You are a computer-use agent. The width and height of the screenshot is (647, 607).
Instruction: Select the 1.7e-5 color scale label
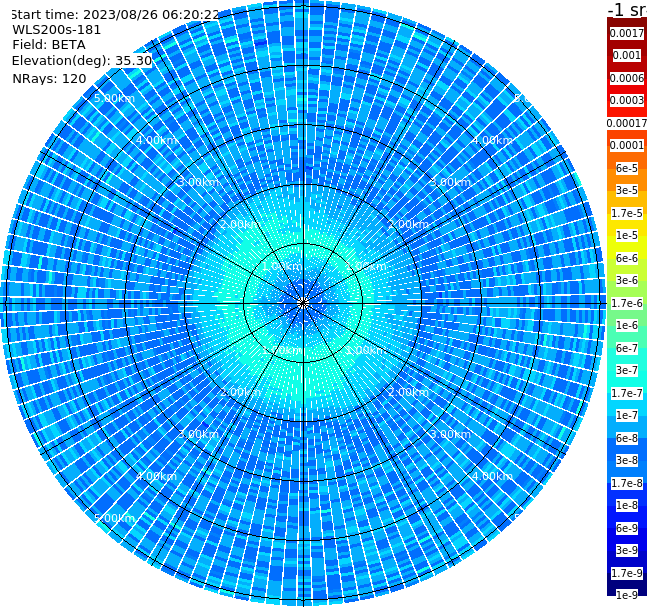point(627,213)
